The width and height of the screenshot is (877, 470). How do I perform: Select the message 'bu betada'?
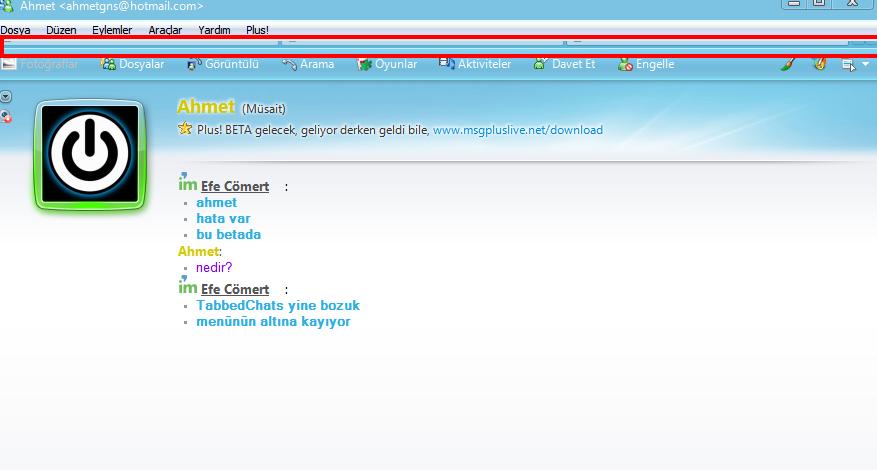pyautogui.click(x=228, y=234)
